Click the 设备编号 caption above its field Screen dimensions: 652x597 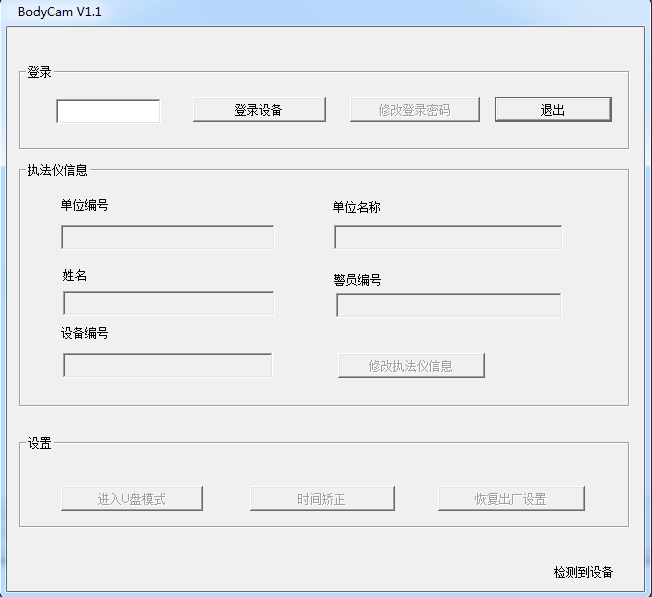(x=84, y=333)
